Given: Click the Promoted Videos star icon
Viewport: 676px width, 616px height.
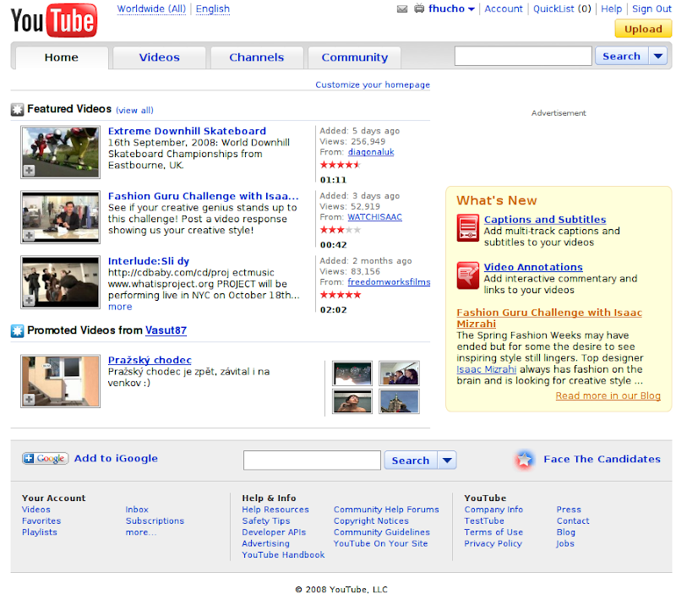Looking at the screenshot, I should (17, 331).
